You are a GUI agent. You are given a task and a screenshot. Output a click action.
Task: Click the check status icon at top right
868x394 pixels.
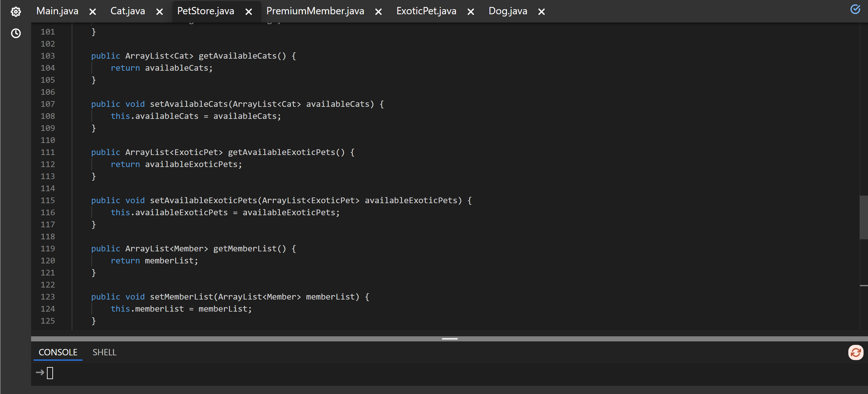coord(855,9)
